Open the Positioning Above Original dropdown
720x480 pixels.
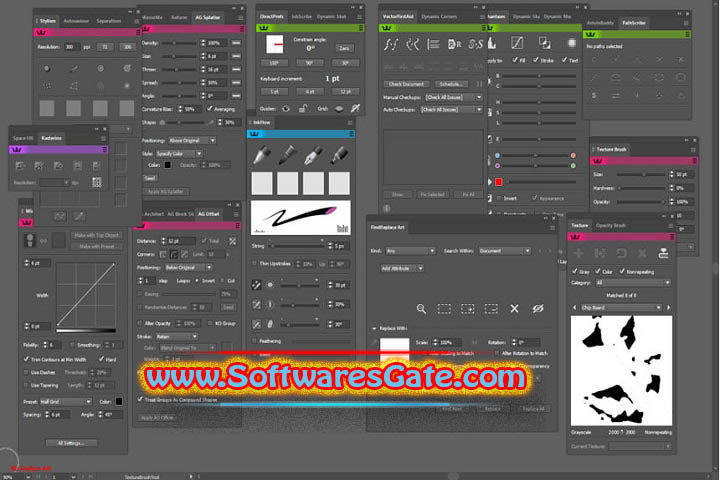(192, 140)
